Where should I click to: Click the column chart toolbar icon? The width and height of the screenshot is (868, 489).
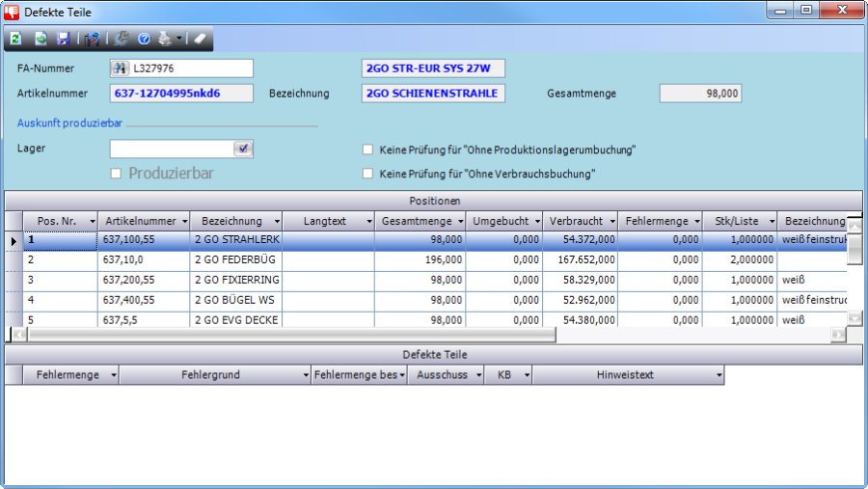(92, 40)
